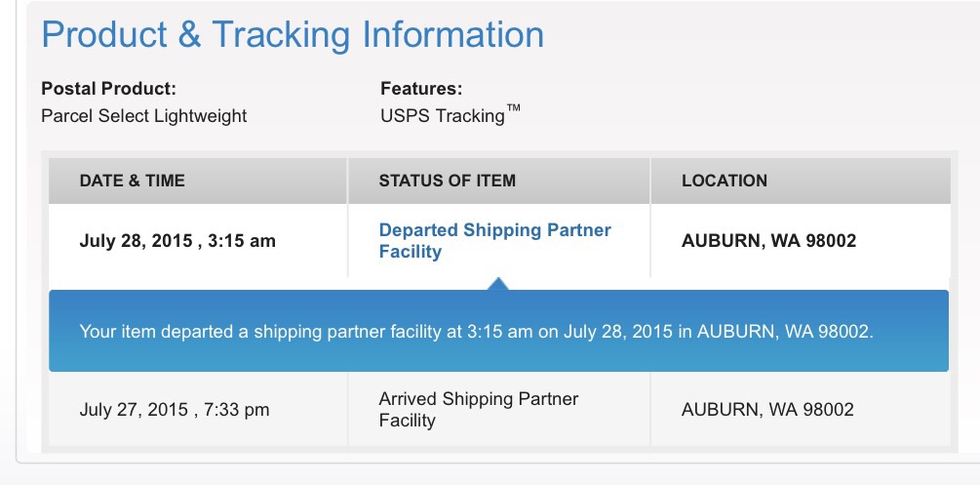The image size is (980, 485).
Task: Select the LOCATION column header
Action: (724, 181)
